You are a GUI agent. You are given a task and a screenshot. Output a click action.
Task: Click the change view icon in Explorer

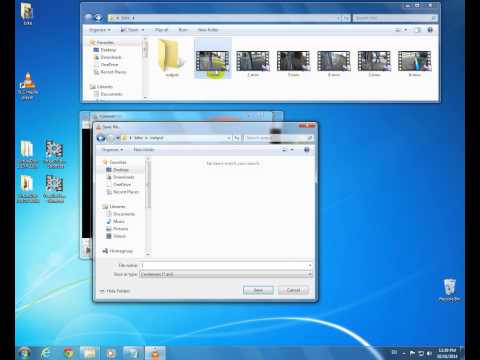[398, 30]
